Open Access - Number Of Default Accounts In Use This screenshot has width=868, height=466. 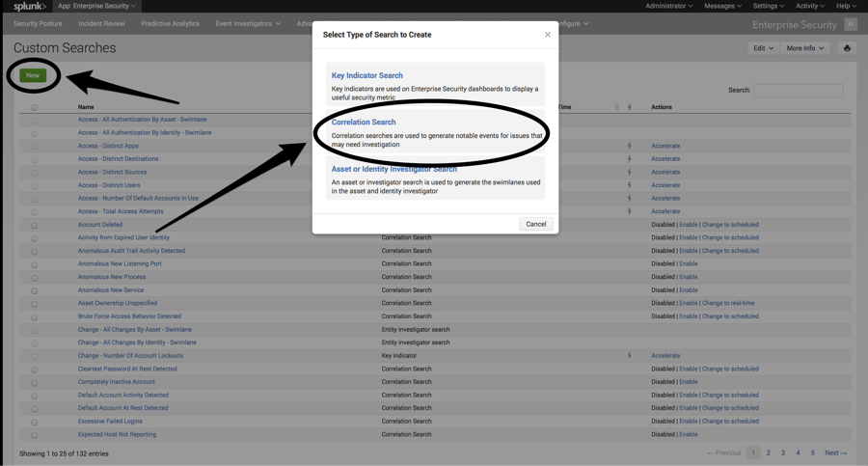pos(138,199)
